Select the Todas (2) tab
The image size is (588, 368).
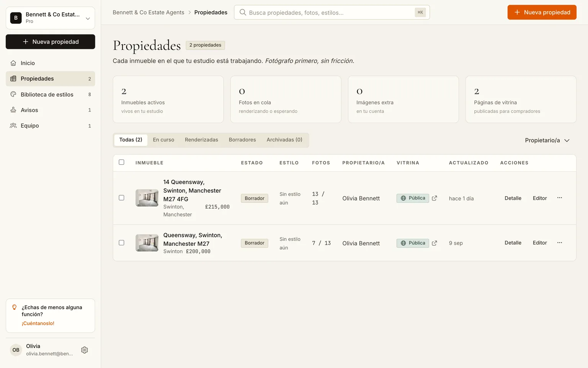[131, 140]
